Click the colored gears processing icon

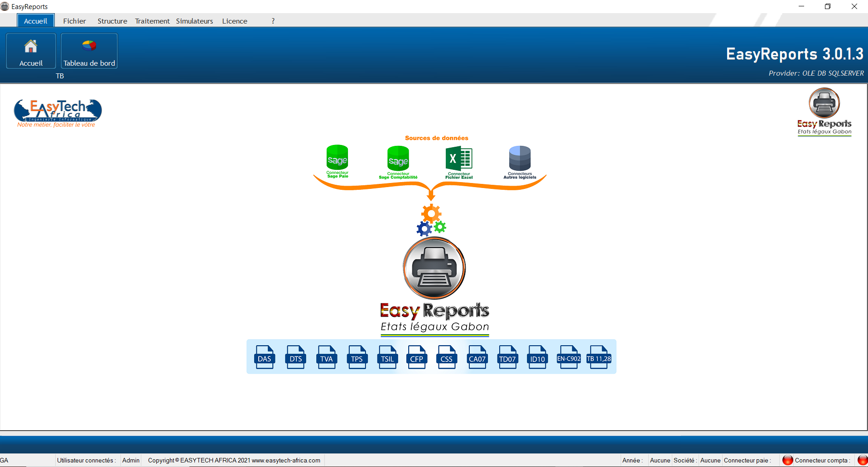point(431,220)
